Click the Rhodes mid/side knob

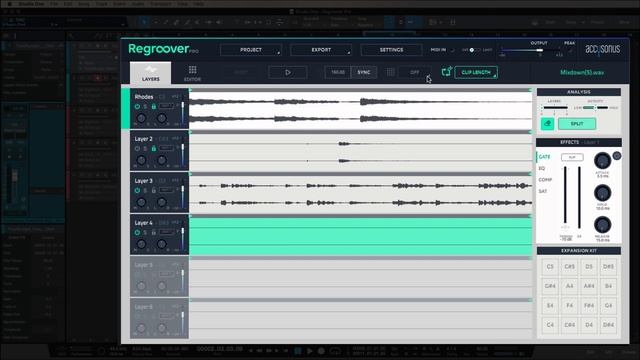pos(141,118)
